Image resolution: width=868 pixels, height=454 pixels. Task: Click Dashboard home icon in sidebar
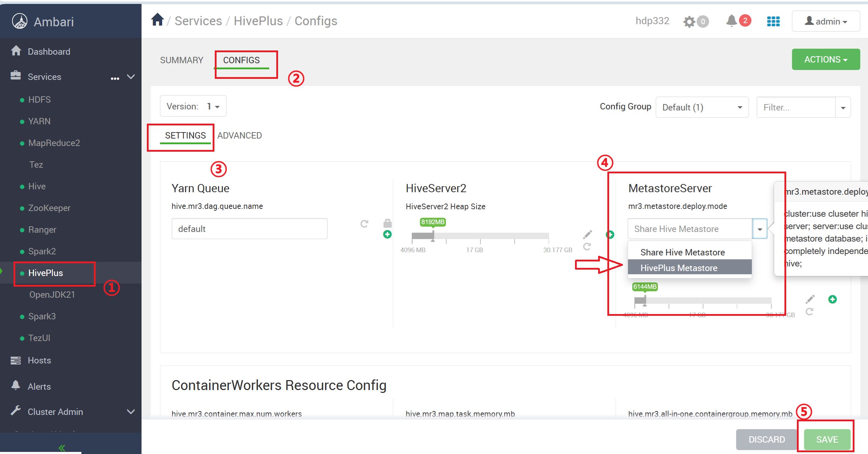(x=16, y=51)
